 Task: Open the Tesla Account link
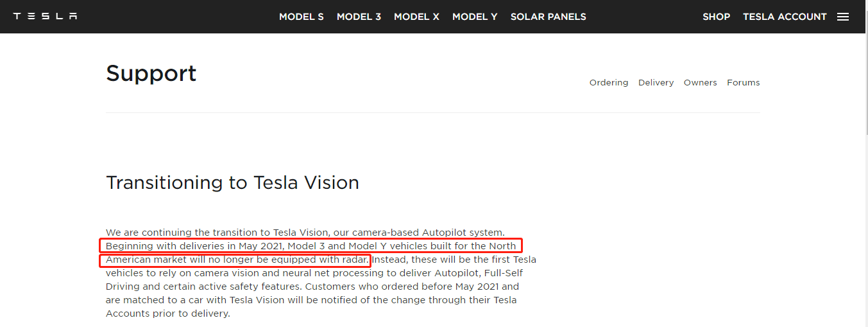point(785,17)
